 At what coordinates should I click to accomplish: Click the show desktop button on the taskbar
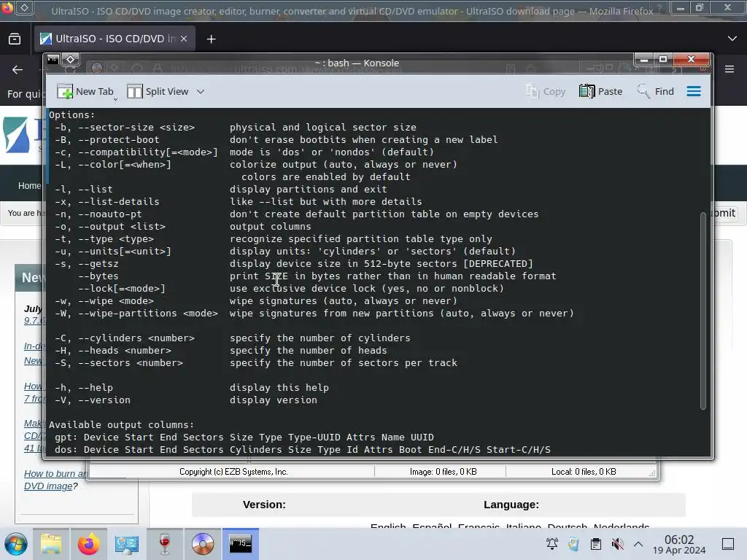pyautogui.click(x=728, y=544)
